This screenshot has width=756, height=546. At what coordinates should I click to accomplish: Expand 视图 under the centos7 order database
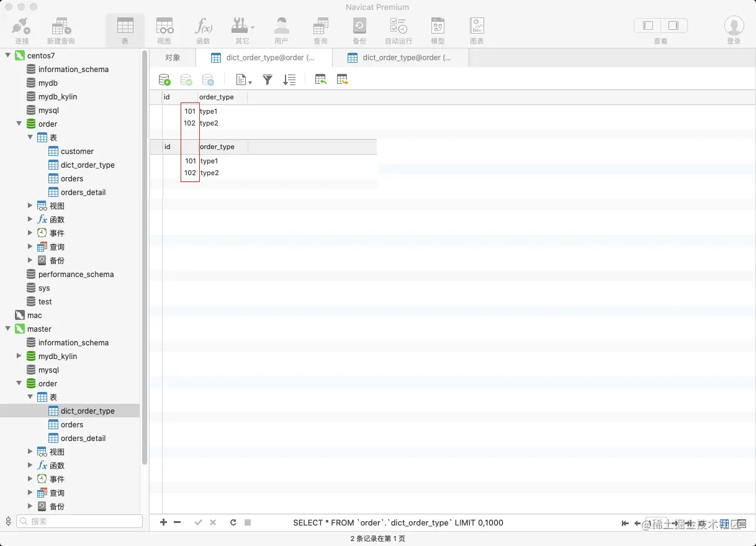(x=30, y=206)
